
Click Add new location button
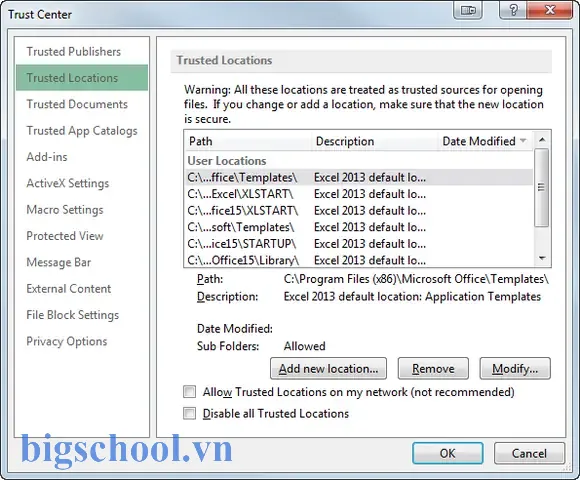pyautogui.click(x=328, y=368)
